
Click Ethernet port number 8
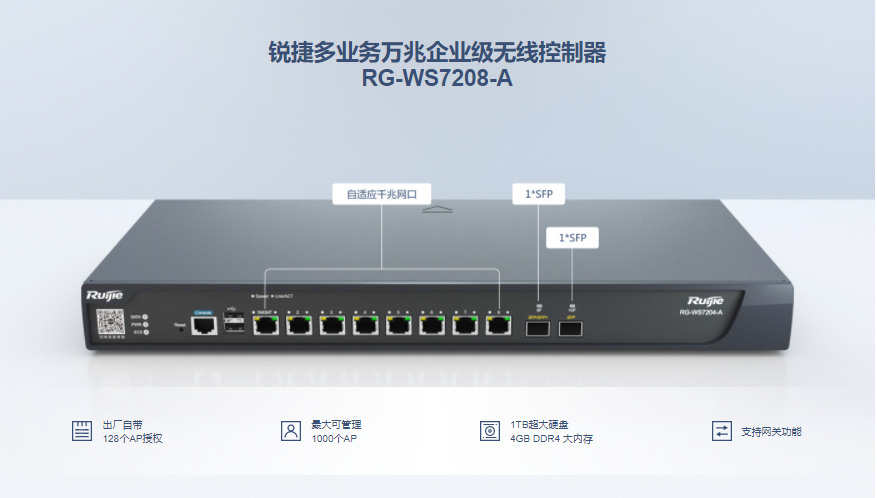(498, 325)
